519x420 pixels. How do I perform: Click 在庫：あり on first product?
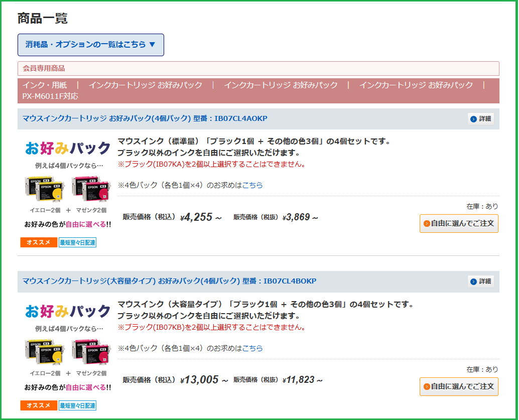(x=482, y=206)
